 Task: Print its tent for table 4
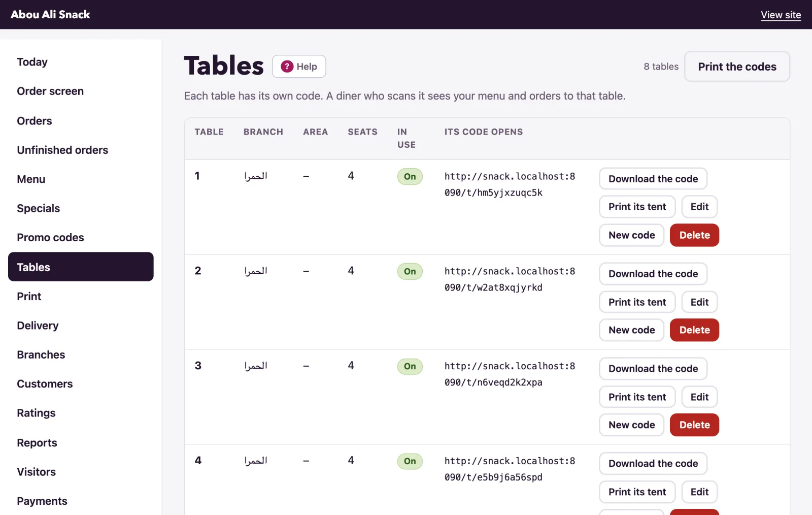[637, 492]
